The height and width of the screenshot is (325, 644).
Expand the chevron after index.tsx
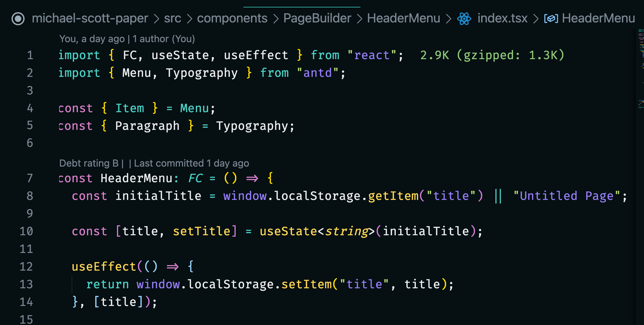point(536,19)
